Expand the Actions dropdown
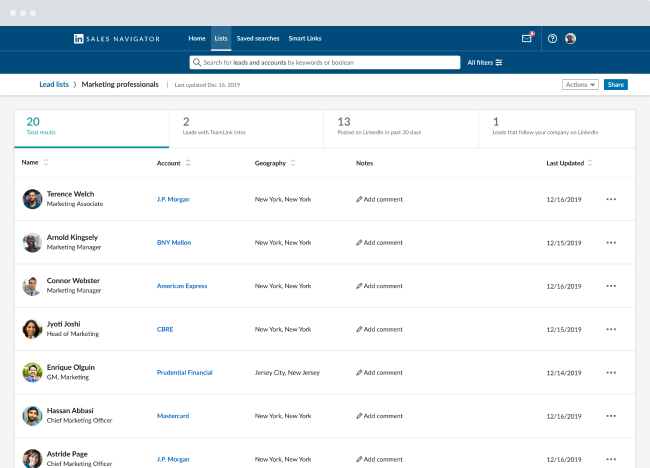650x468 pixels. pos(580,85)
